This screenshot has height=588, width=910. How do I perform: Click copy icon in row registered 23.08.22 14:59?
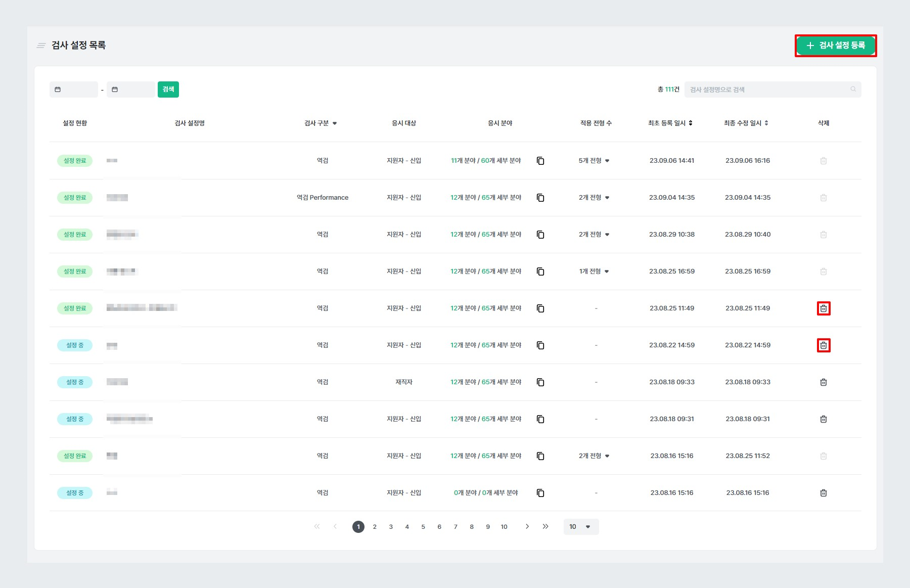click(x=540, y=345)
